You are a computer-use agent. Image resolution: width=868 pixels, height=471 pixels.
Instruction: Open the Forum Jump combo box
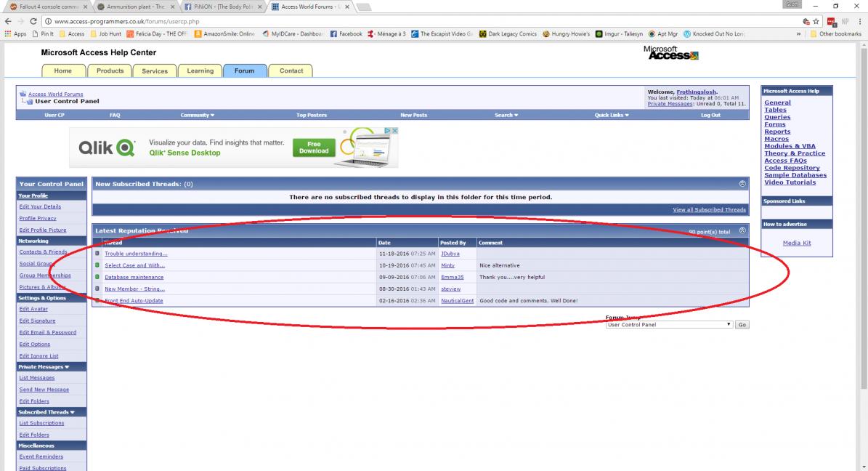669,325
